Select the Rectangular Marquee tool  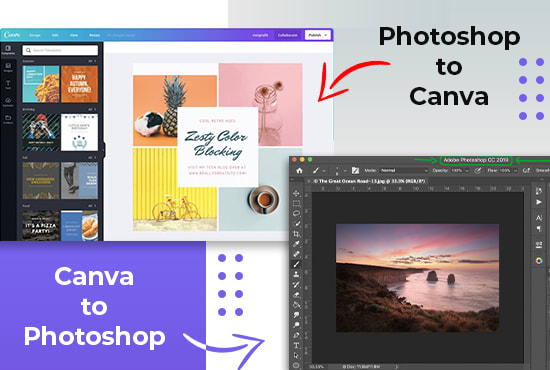pos(296,203)
